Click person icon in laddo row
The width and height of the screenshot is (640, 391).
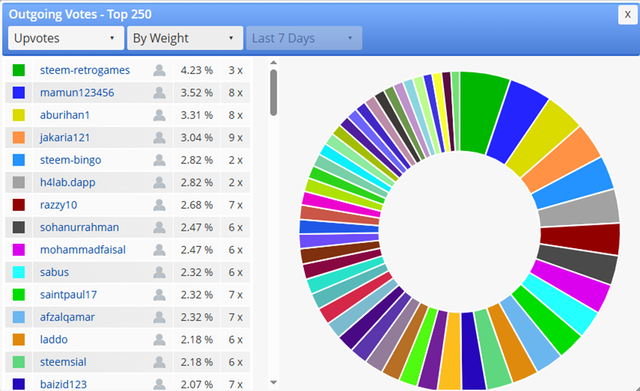click(159, 340)
